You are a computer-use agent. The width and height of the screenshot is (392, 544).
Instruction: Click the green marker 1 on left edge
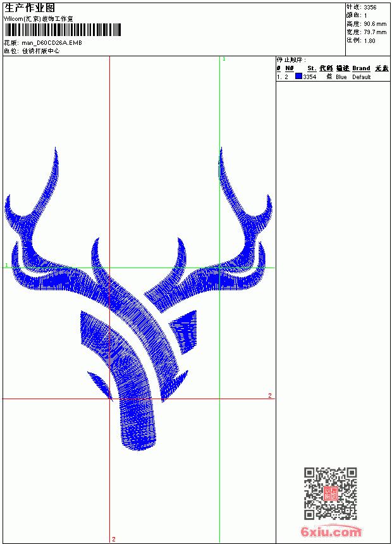(x=6, y=265)
